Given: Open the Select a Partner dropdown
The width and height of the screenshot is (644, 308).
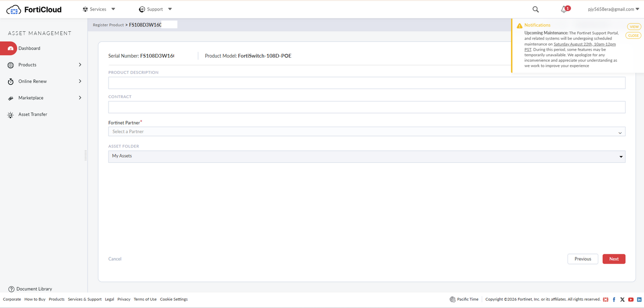Looking at the screenshot, I should click(367, 132).
